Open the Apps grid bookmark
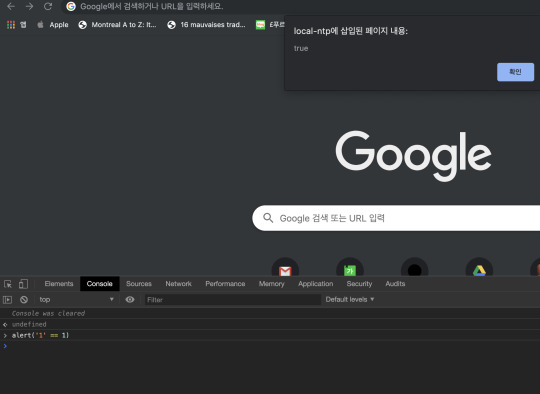Viewport: 540px width, 394px height. tap(16, 25)
